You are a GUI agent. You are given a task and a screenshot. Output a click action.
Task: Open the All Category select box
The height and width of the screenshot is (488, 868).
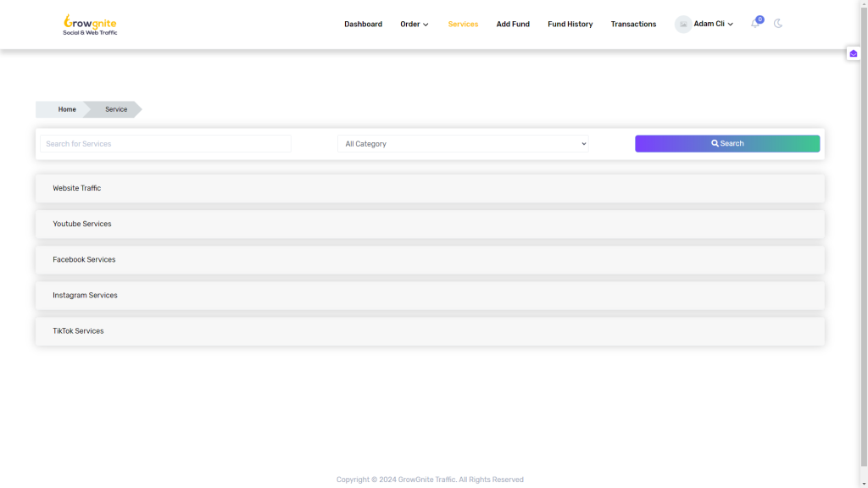coord(463,144)
